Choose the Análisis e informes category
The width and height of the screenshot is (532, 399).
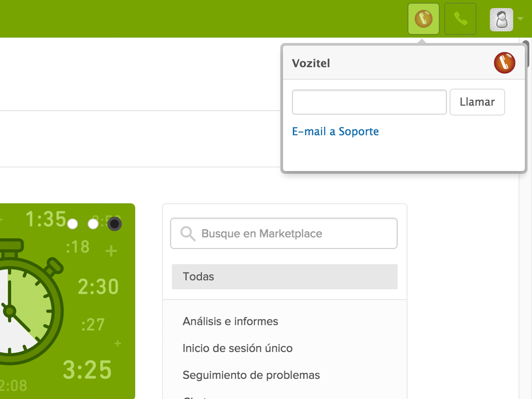click(230, 322)
